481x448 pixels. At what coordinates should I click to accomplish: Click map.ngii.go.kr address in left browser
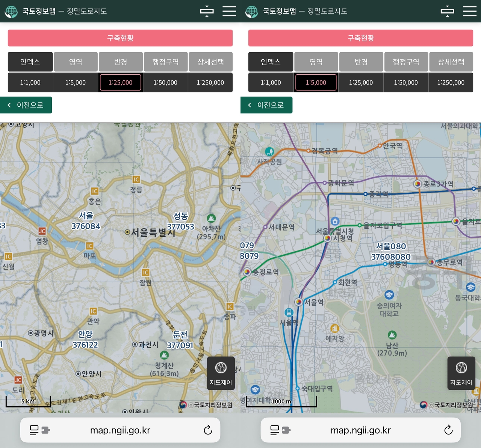coord(120,430)
